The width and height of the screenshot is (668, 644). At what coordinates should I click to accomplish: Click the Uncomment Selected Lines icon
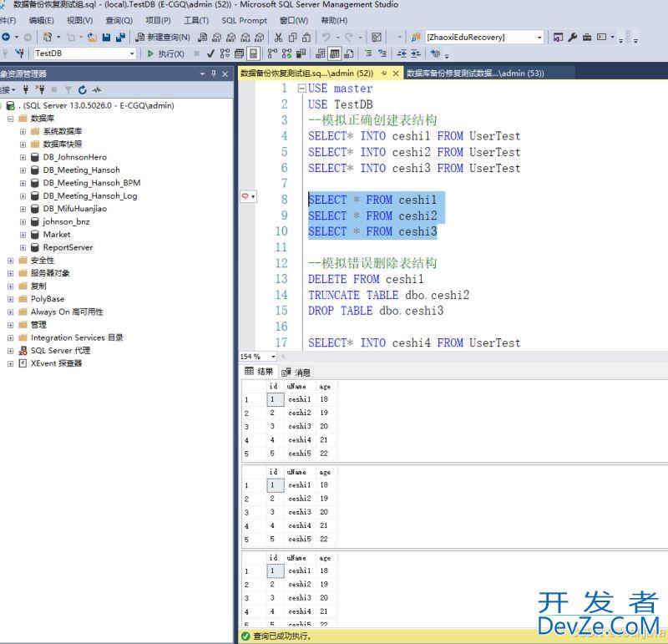pos(382,53)
